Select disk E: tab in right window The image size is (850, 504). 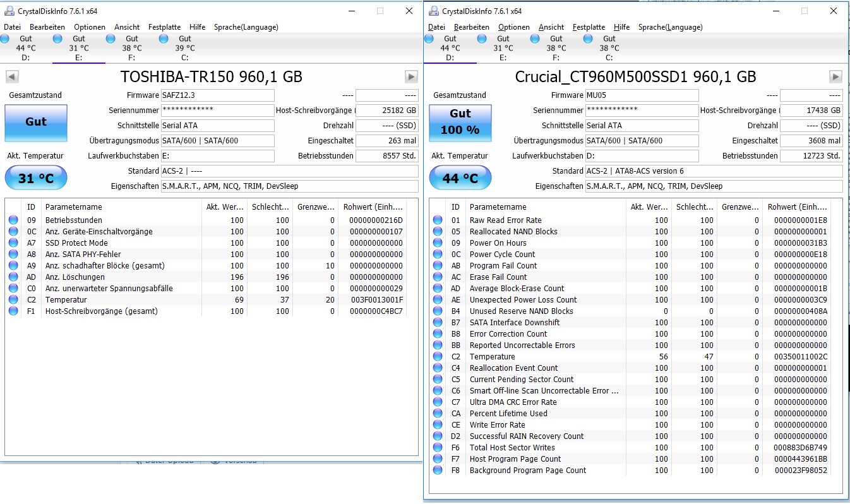(503, 48)
